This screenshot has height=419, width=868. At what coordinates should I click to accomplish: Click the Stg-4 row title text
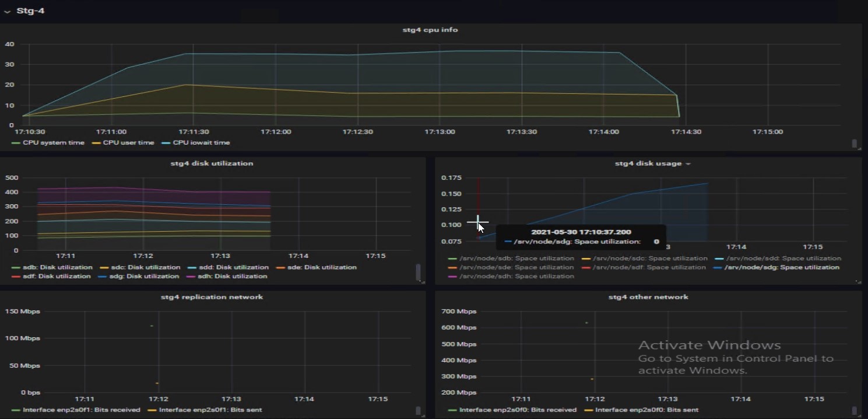pyautogui.click(x=30, y=11)
